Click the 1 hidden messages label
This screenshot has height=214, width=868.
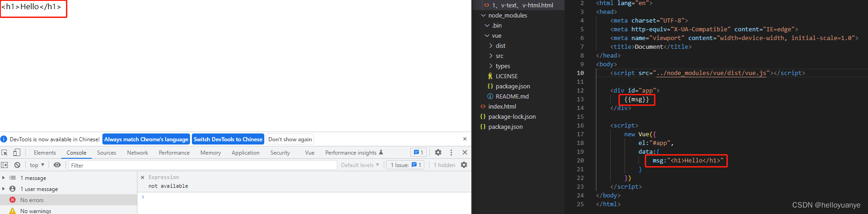click(x=444, y=165)
